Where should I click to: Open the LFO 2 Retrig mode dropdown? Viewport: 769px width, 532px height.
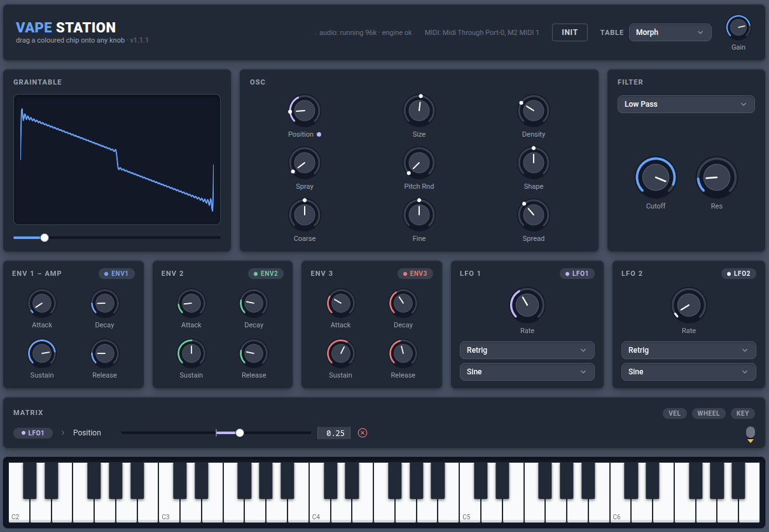coord(689,350)
